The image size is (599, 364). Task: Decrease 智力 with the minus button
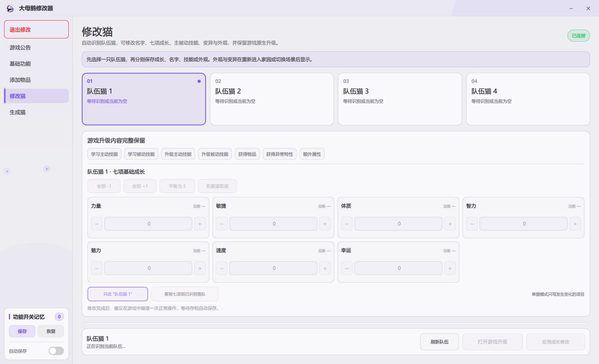click(x=472, y=224)
